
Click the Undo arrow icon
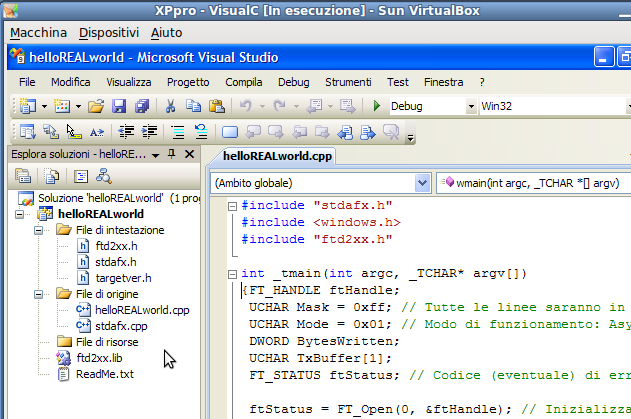pyautogui.click(x=245, y=106)
